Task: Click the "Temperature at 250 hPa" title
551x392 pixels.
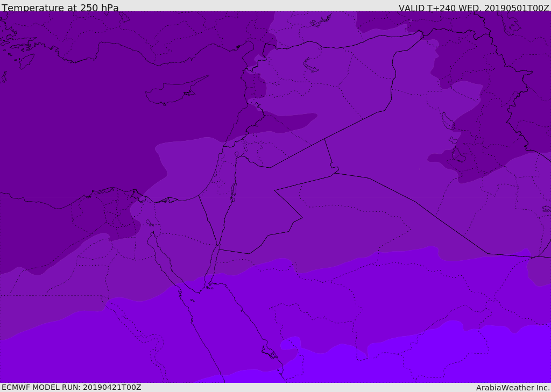Action: (x=60, y=8)
